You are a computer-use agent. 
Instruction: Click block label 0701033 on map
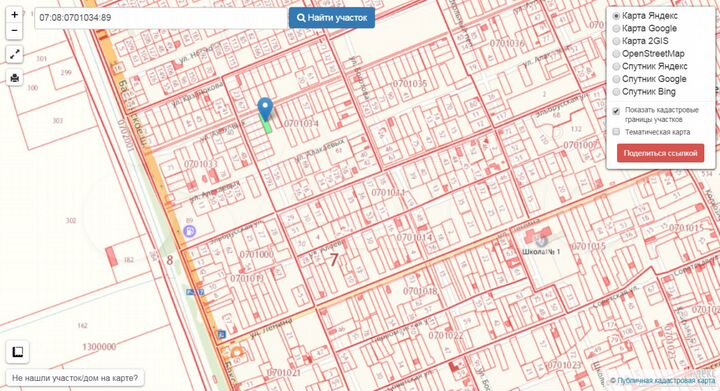click(201, 164)
